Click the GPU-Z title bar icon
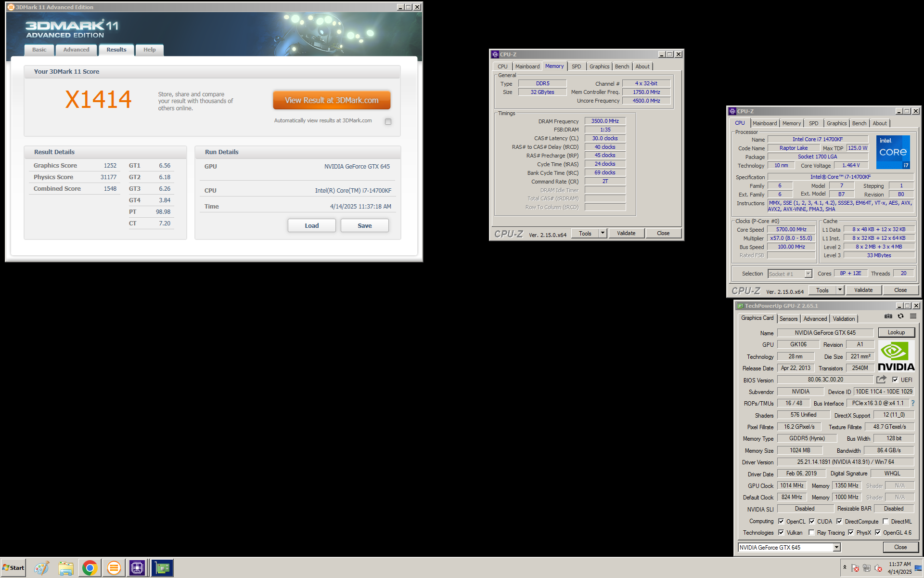924x578 pixels. pyautogui.click(x=741, y=306)
